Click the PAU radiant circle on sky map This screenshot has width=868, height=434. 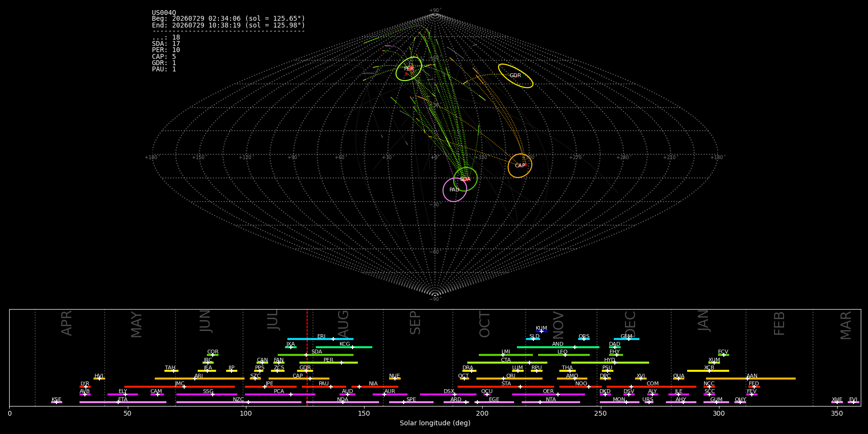(x=455, y=190)
